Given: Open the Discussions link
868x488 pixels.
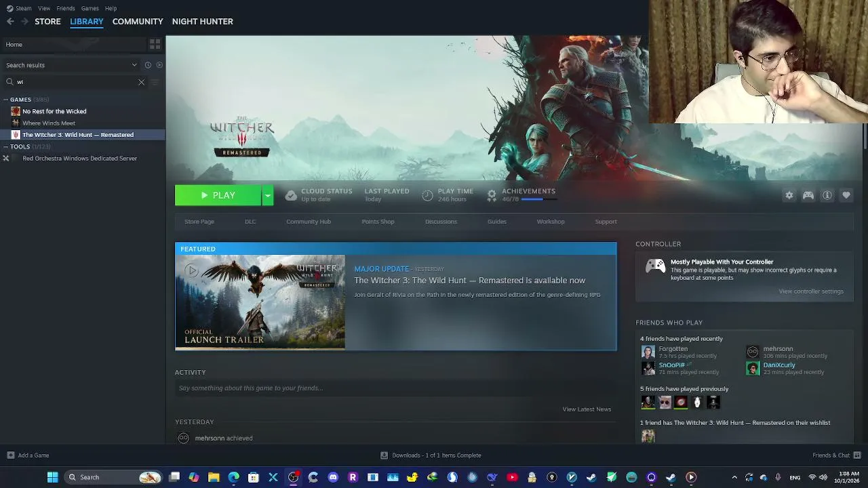Looking at the screenshot, I should 441,222.
